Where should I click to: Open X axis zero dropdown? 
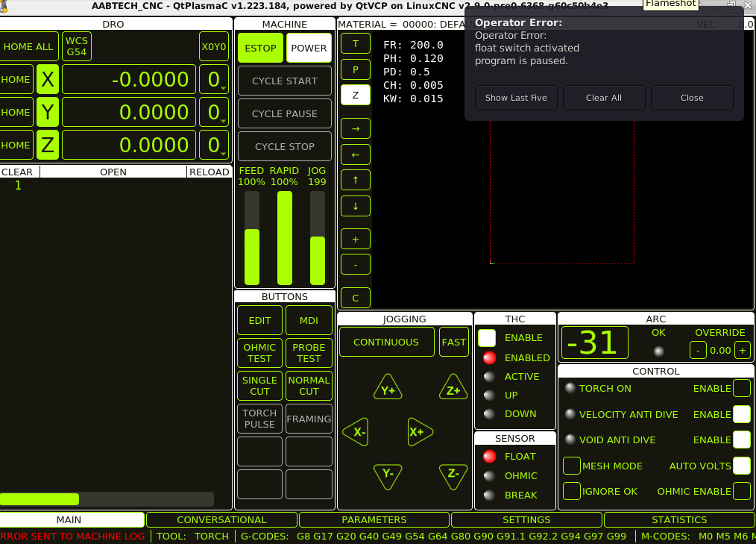214,79
